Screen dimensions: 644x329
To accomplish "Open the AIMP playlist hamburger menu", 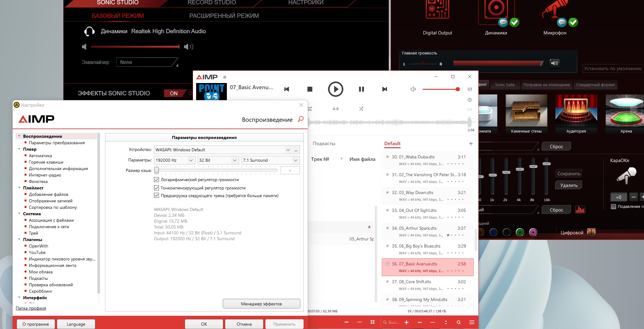I will 472,322.
